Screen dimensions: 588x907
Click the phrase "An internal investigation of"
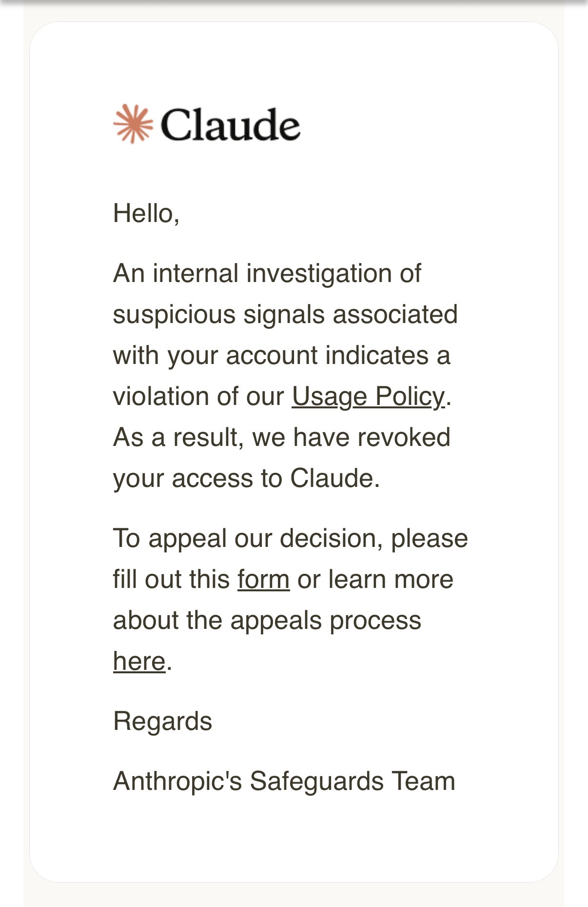point(267,273)
